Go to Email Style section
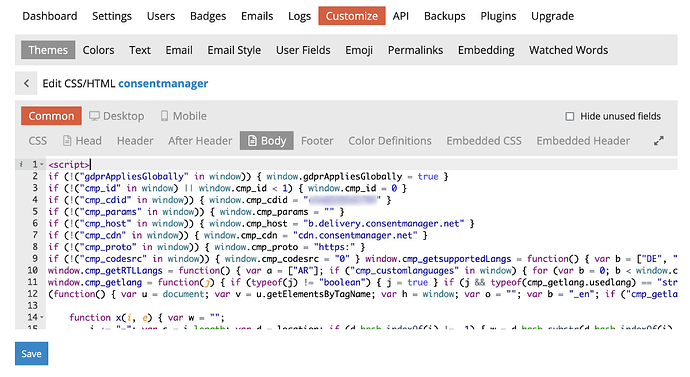The image size is (690, 377). (x=235, y=50)
